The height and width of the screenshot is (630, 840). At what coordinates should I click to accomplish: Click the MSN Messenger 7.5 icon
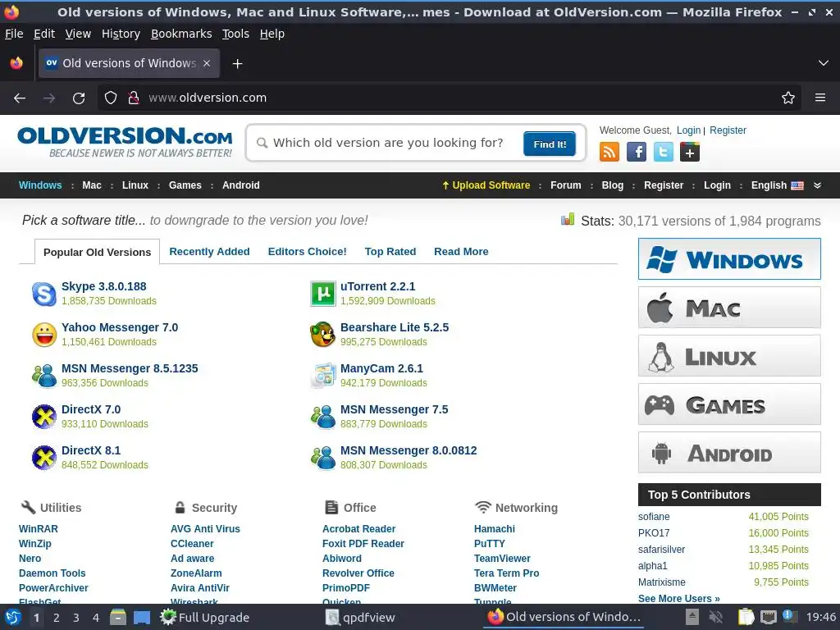(323, 417)
